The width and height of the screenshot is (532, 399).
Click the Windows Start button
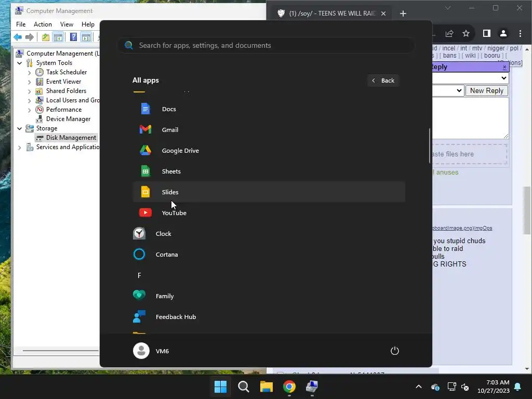(220, 387)
